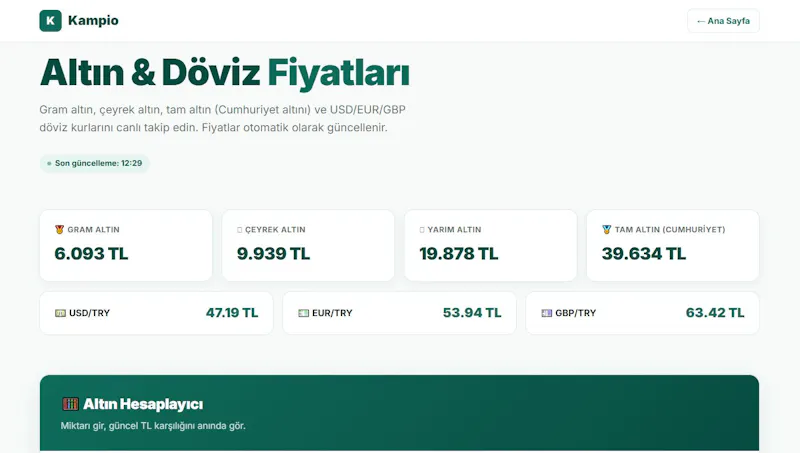The image size is (800, 453).
Task: Click the Gram Altın medal icon
Action: 60,230
